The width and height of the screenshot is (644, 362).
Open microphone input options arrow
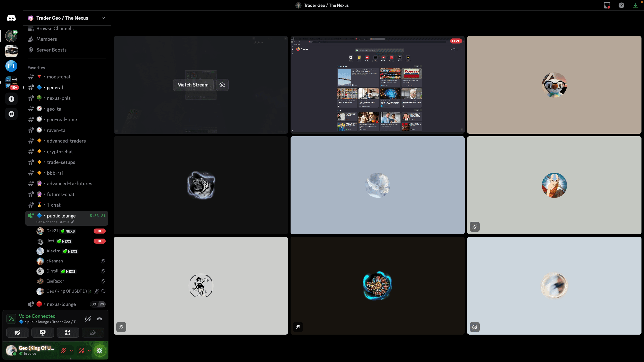click(71, 350)
